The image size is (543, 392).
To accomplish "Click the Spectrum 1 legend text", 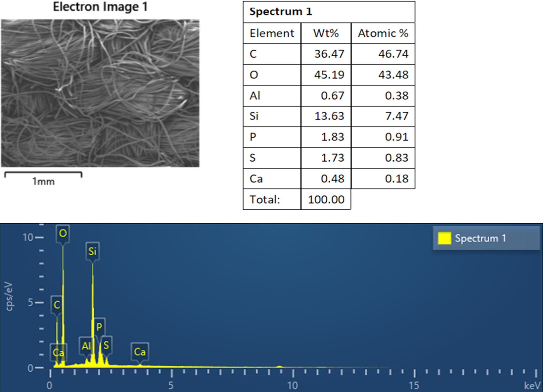I will tap(480, 238).
